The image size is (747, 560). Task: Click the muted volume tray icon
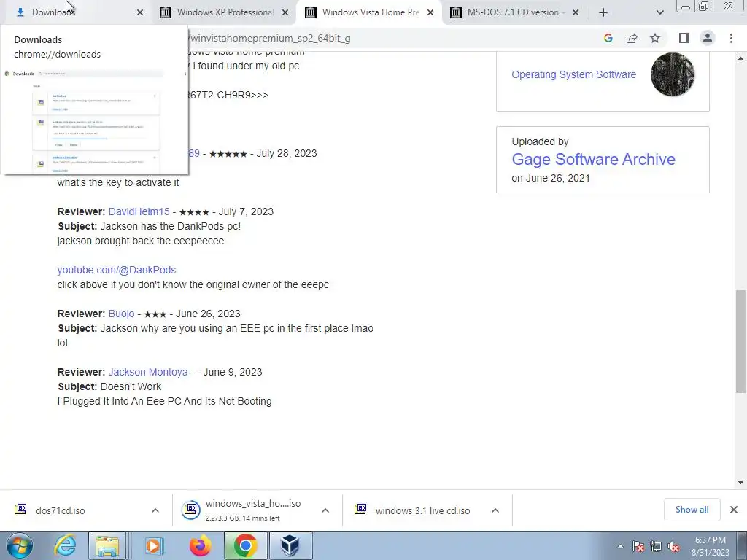coord(673,547)
